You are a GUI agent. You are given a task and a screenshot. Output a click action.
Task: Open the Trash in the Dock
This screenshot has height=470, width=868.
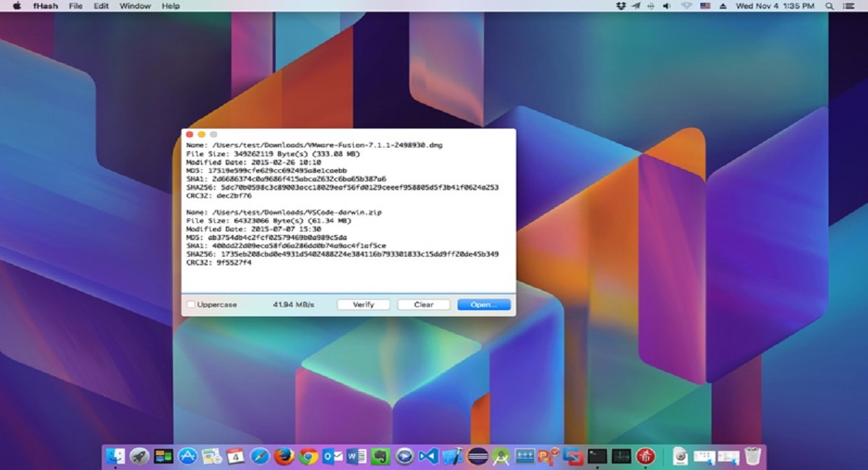(753, 456)
